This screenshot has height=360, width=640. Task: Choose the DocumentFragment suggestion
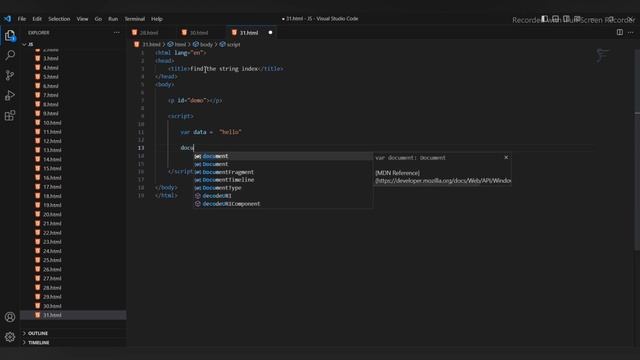click(282, 172)
